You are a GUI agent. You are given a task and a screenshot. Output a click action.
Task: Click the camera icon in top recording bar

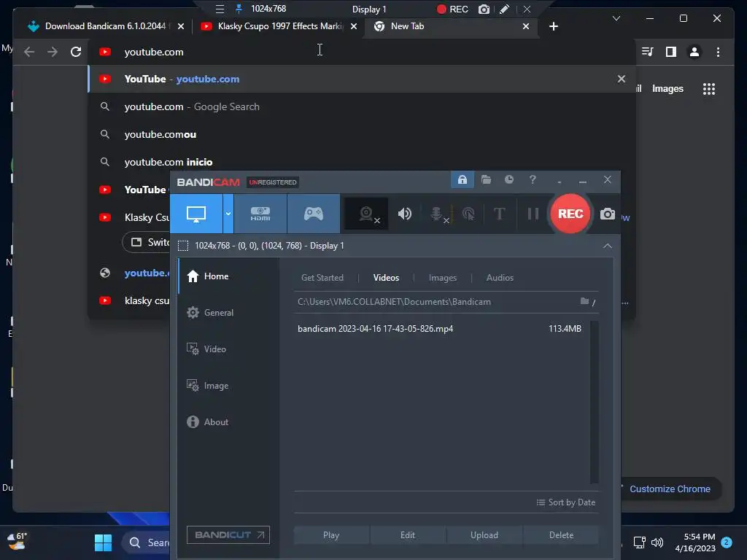pos(484,9)
